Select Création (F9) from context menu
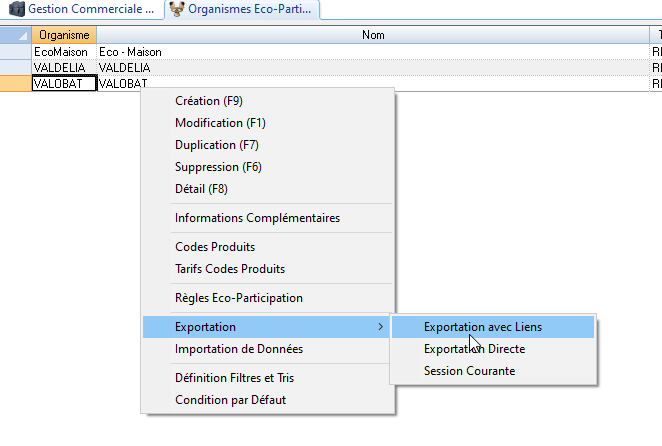Viewport: 662px width, 446px height. (x=208, y=101)
